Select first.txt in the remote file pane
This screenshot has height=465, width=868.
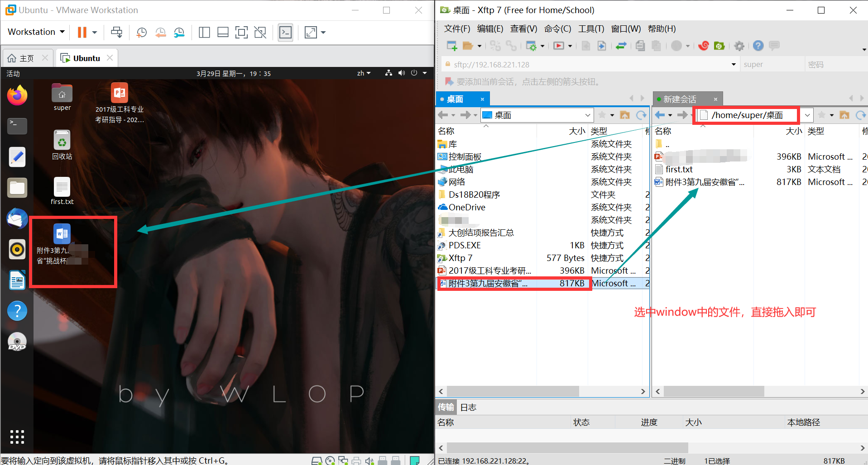(679, 169)
